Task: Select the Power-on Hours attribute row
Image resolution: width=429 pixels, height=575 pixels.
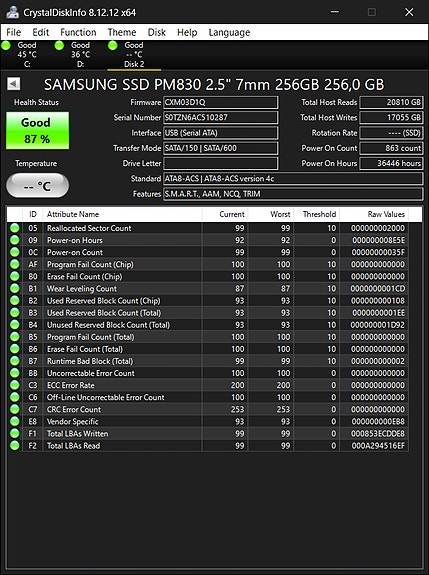Action: 208,240
